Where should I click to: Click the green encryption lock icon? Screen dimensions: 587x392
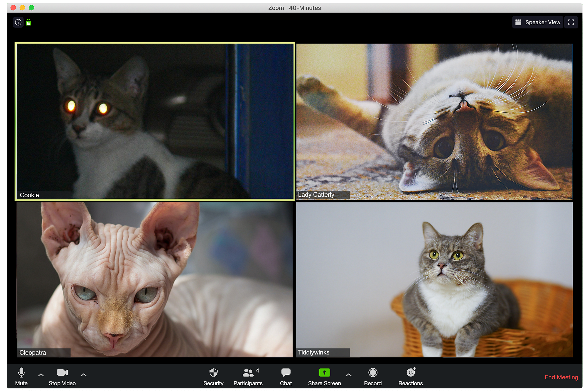(x=28, y=22)
